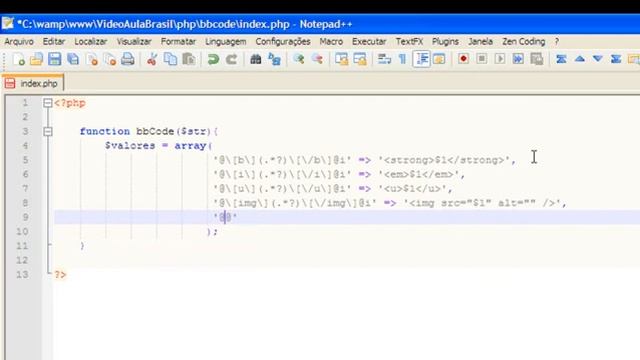Click the Redo arrow icon

(231, 60)
